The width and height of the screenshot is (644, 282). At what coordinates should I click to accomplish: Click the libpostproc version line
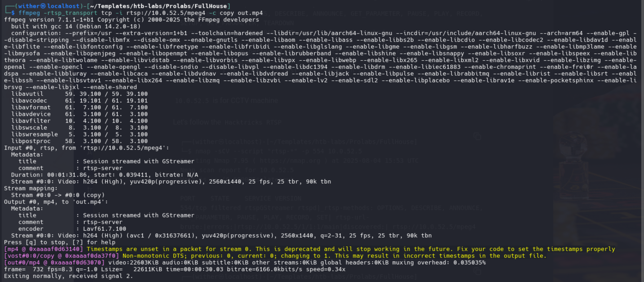pyautogui.click(x=79, y=141)
